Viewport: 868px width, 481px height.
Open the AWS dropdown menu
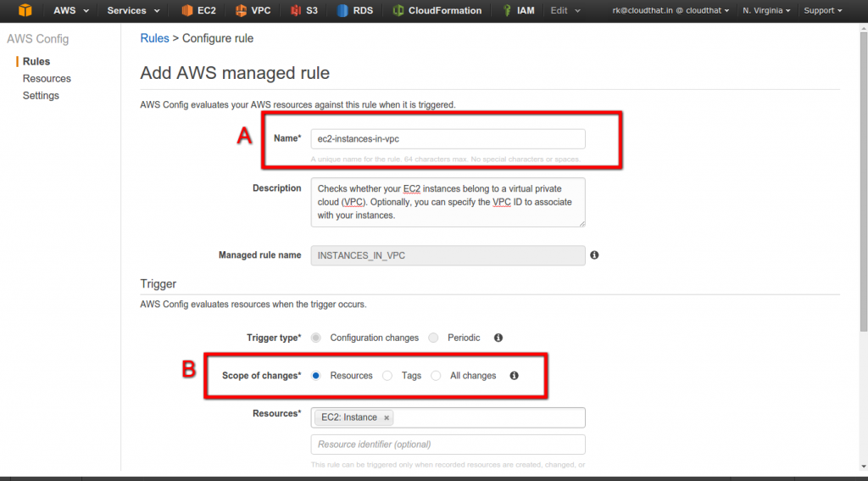point(71,10)
